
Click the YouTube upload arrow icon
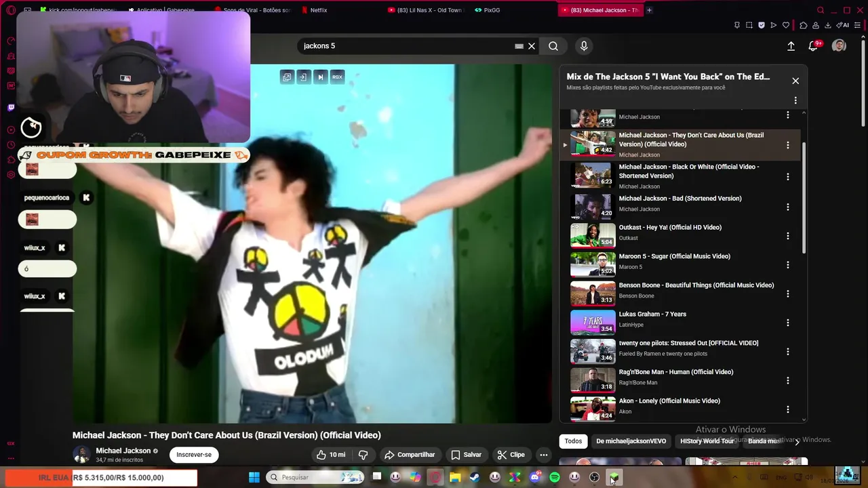pyautogui.click(x=791, y=46)
